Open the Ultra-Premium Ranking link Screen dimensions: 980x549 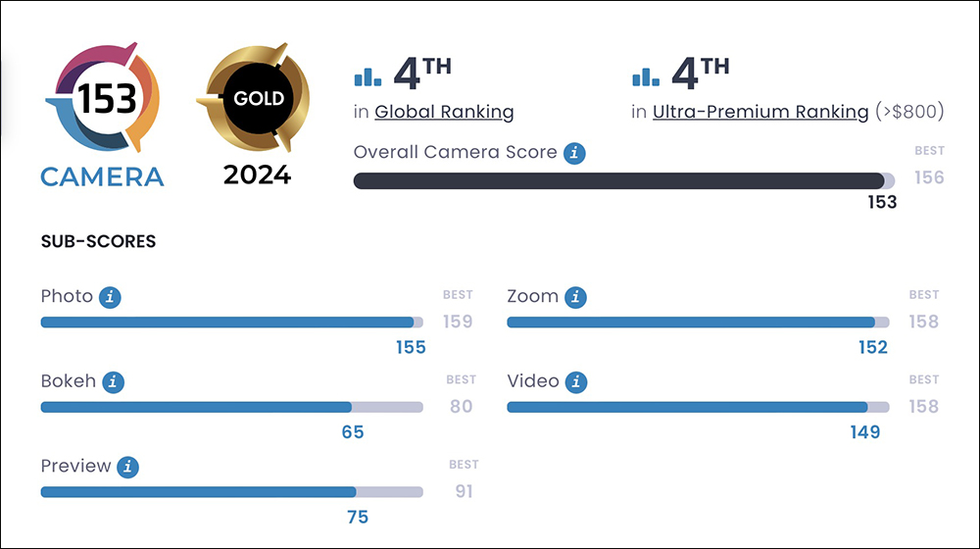coord(760,112)
